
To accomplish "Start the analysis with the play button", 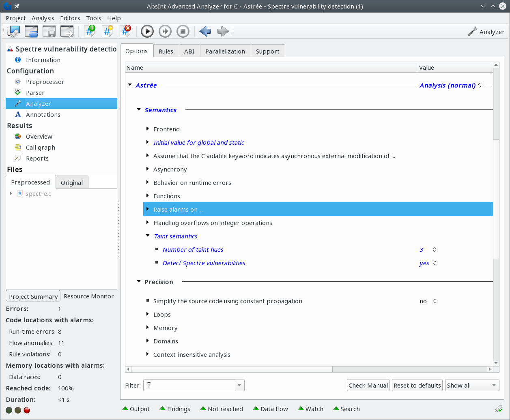I will [x=147, y=31].
